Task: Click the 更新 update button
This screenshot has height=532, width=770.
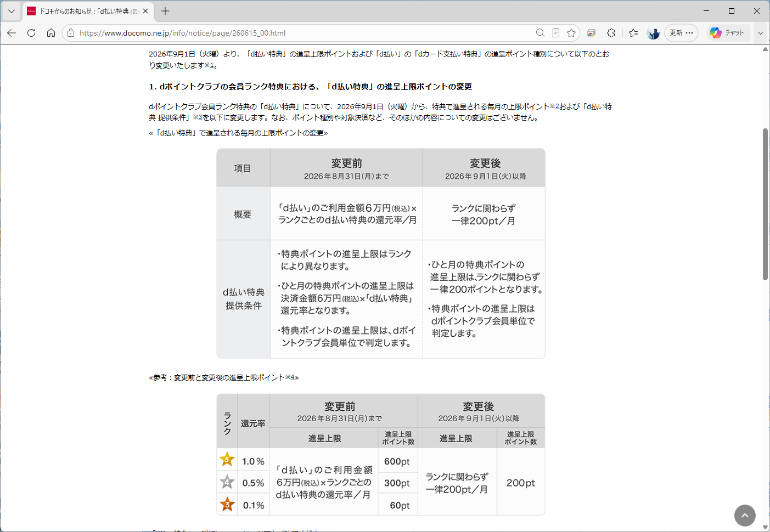Action: (x=681, y=33)
